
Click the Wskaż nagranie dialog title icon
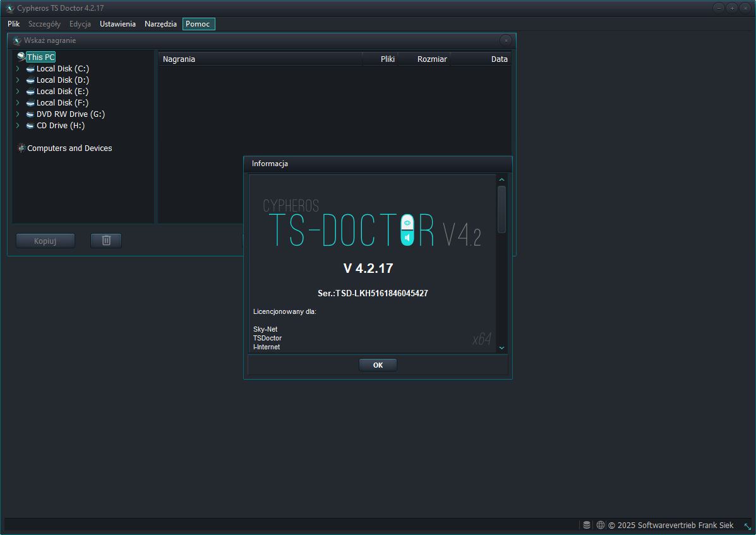[x=17, y=40]
